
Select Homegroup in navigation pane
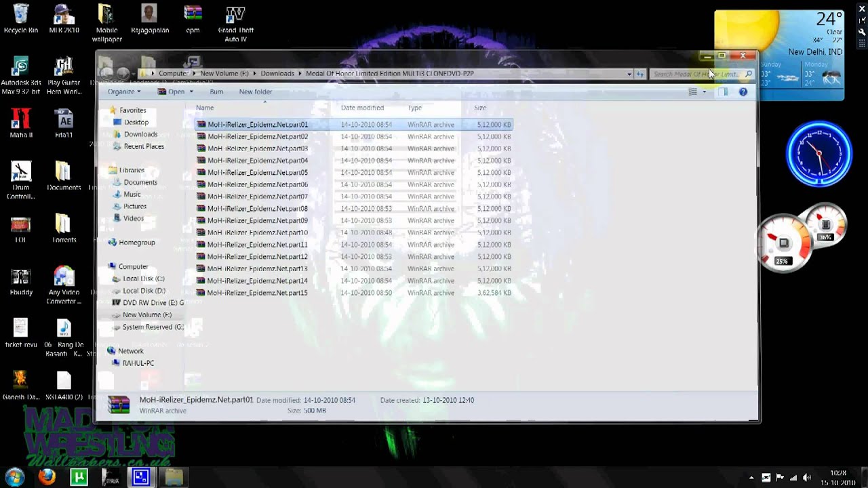coord(136,242)
